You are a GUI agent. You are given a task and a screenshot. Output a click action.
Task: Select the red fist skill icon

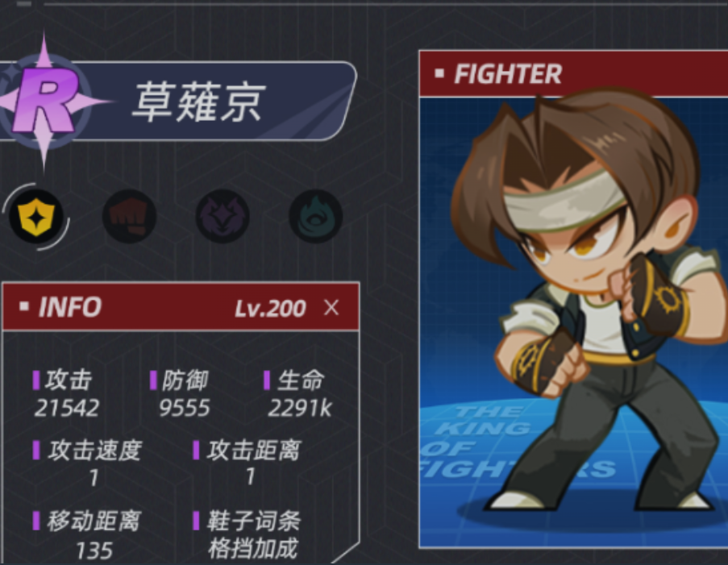[x=129, y=216]
